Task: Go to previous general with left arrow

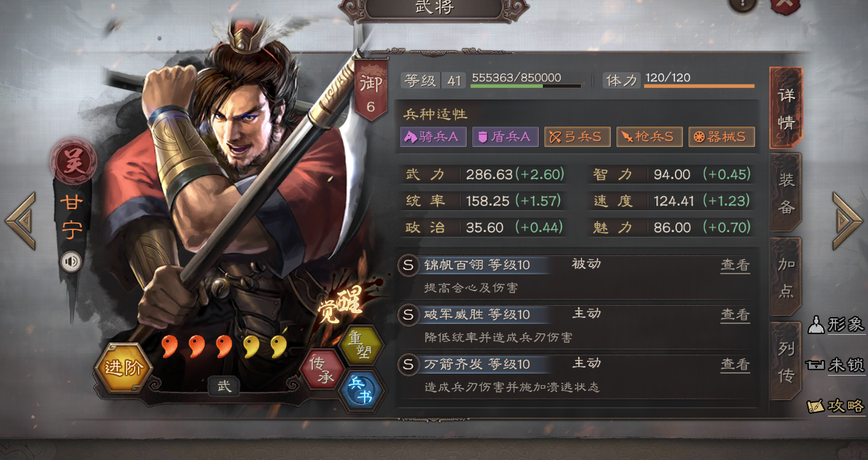Action: pos(20,220)
